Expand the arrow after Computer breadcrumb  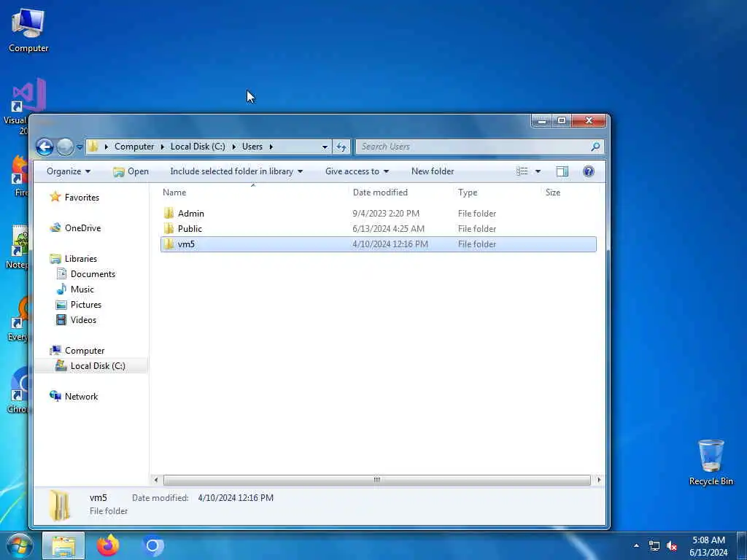point(163,147)
